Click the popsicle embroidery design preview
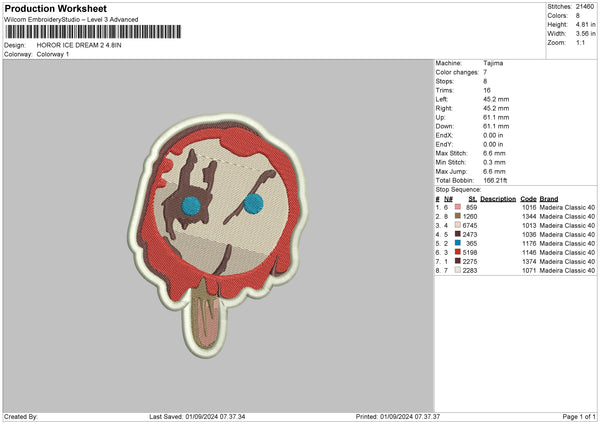The image size is (600, 424). click(218, 234)
